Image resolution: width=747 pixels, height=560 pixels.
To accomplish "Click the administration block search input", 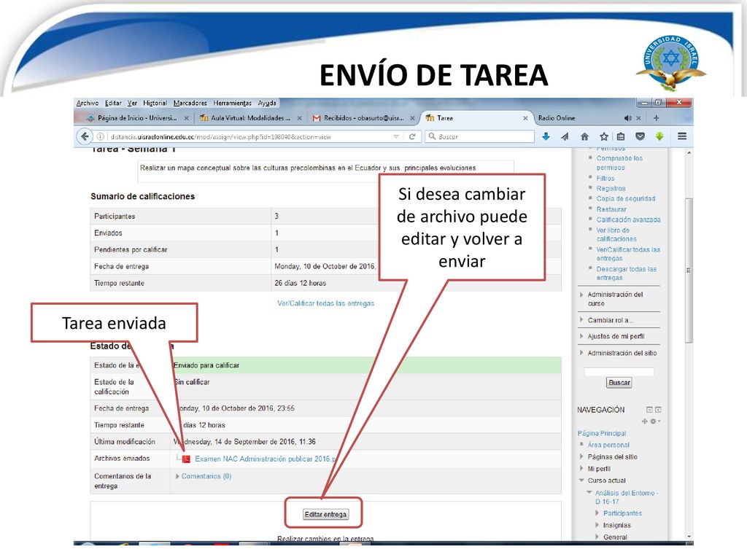I will pos(619,371).
